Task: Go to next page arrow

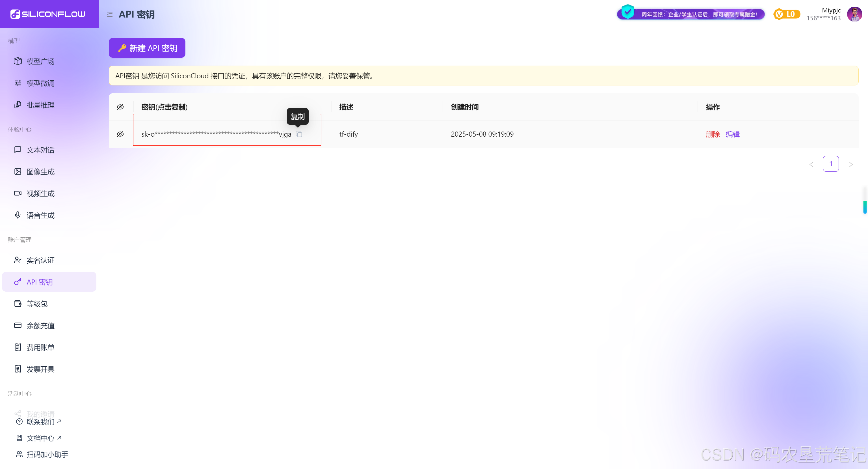Action: point(851,164)
